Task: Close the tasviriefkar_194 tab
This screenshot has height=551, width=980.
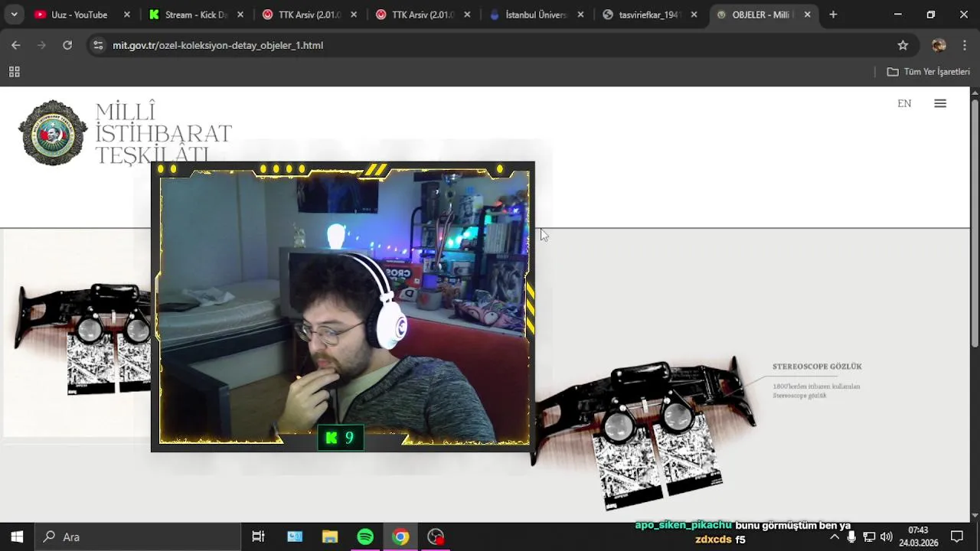Action: coord(694,15)
